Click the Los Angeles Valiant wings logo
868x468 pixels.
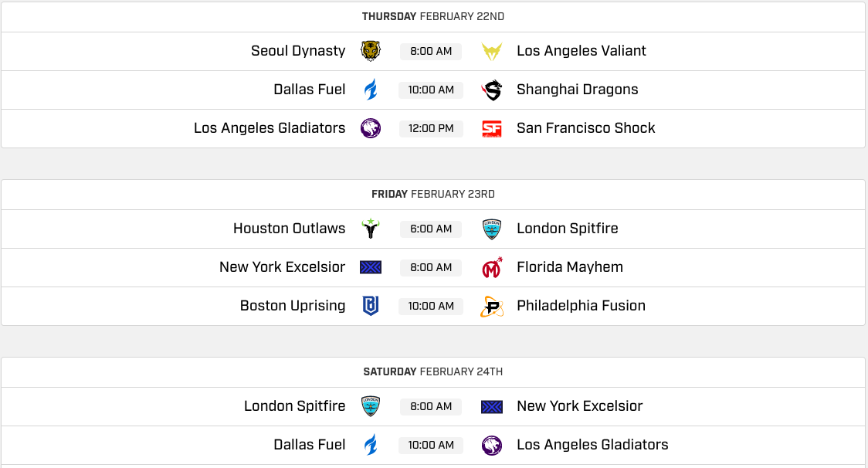pos(492,51)
